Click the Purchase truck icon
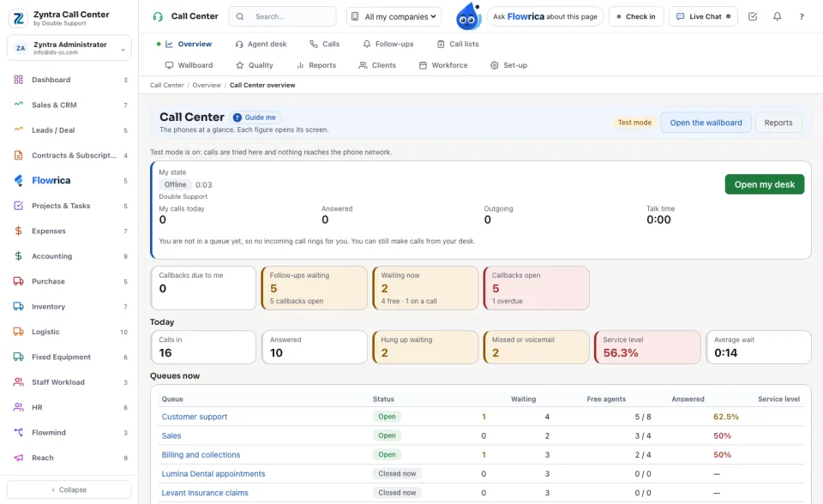The height and width of the screenshot is (504, 823). click(x=18, y=281)
